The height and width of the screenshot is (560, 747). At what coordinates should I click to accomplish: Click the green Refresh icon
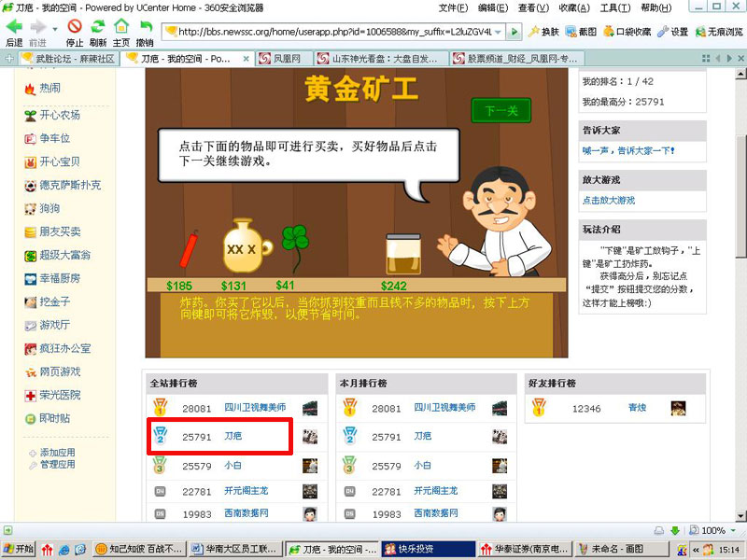98,26
